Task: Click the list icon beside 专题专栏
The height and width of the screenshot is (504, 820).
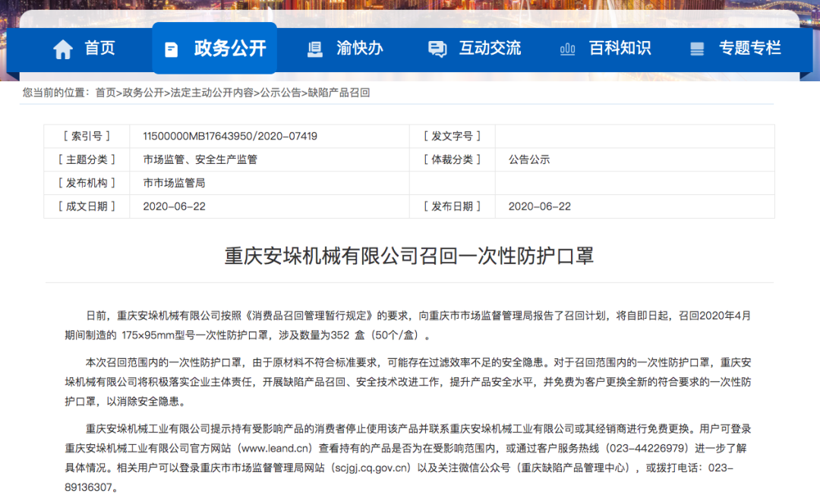Action: [x=697, y=49]
